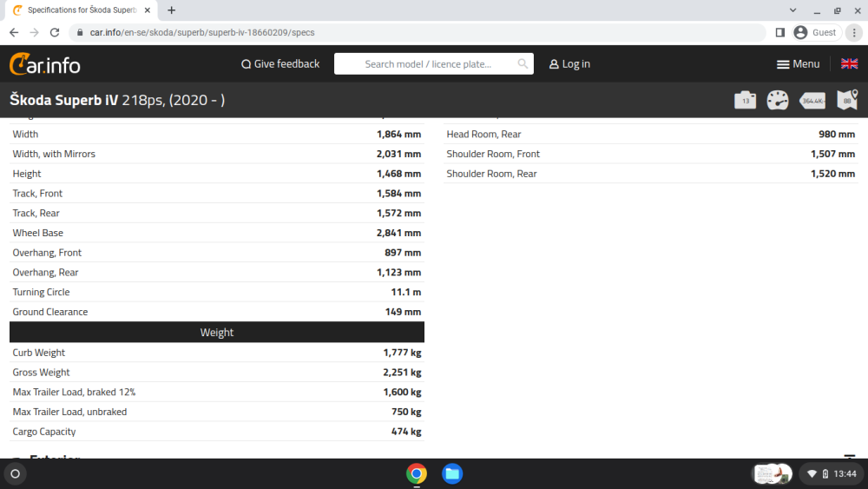This screenshot has height=489, width=868.
Task: Select Max Trailer Load, unbraked value 750 kg
Action: pyautogui.click(x=406, y=412)
